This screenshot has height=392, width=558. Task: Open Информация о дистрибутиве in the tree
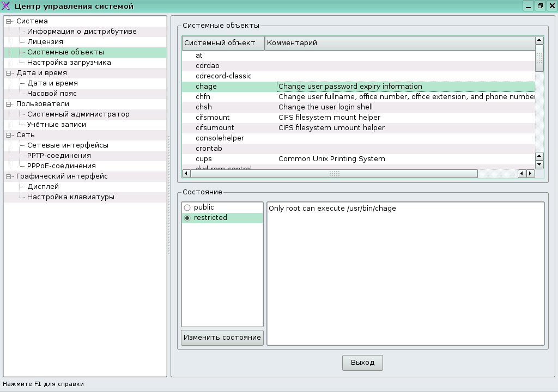pyautogui.click(x=82, y=32)
